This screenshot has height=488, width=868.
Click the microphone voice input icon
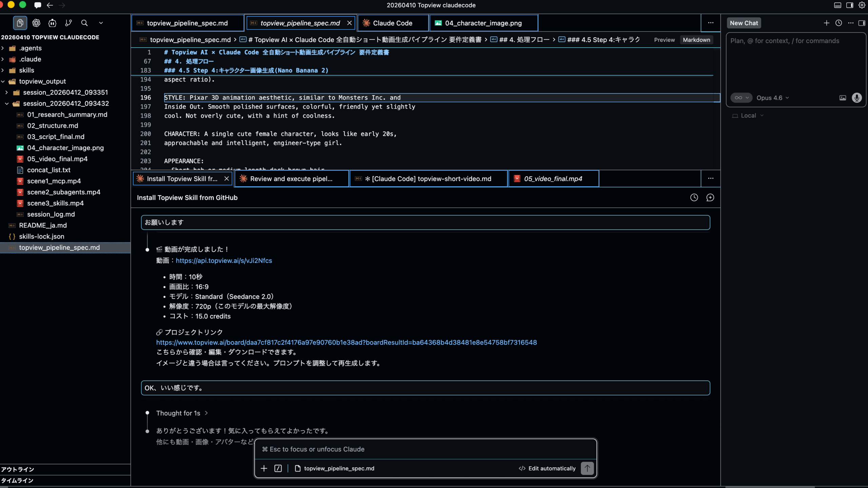[856, 98]
